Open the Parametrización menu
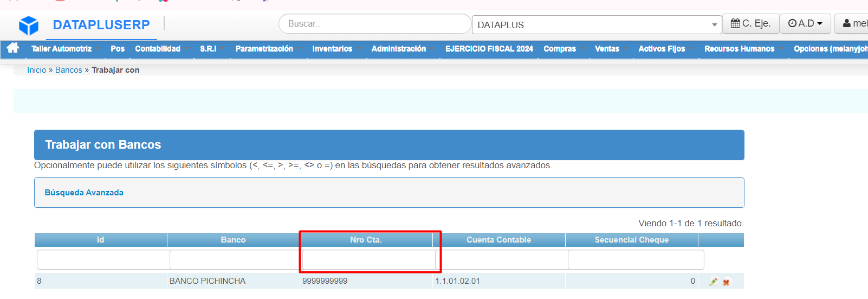Screen dimensions: 868x299 (x=264, y=49)
